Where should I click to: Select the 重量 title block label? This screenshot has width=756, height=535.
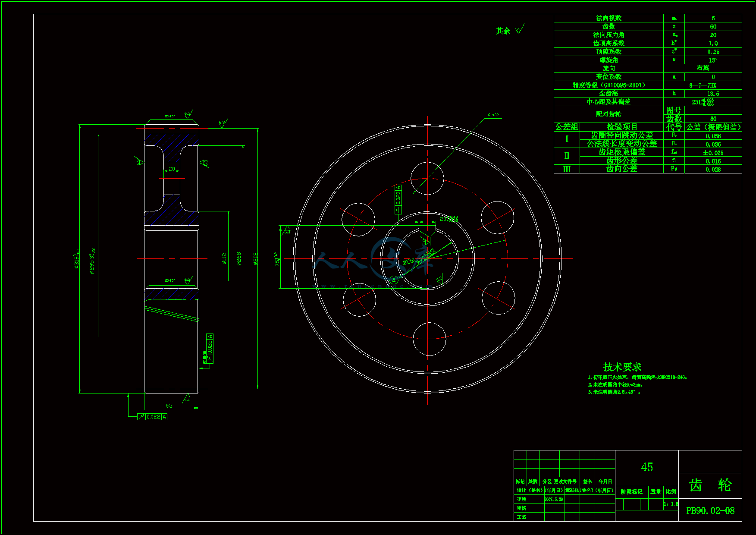pos(656,491)
